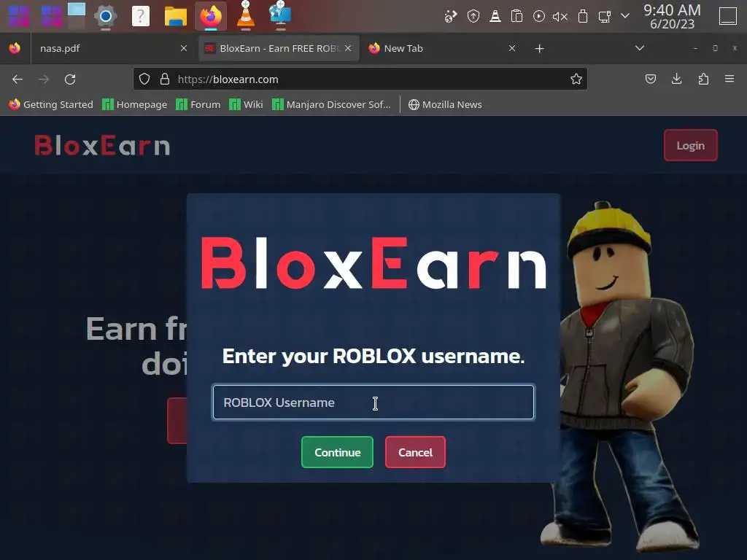The width and height of the screenshot is (747, 560).
Task: Open the clock and date calendar
Action: pyautogui.click(x=672, y=16)
